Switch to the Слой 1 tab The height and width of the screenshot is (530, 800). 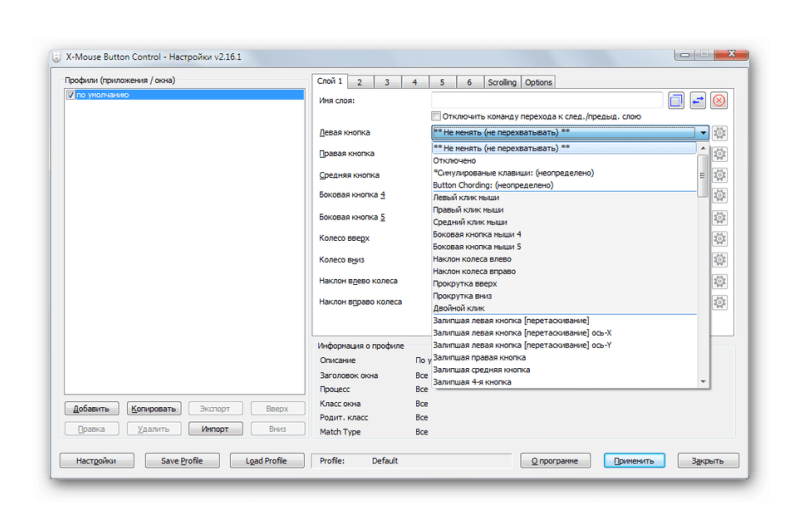click(330, 81)
